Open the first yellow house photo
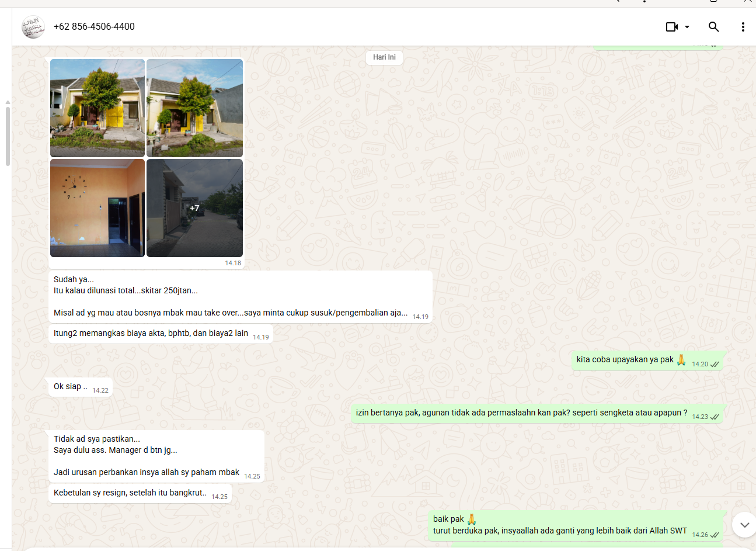The image size is (756, 551). (97, 108)
